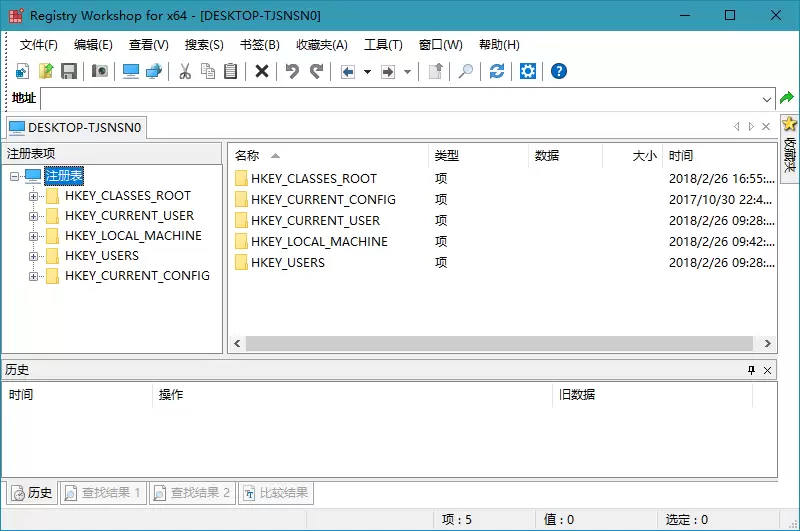
Task: Sort list by 名称 column header
Action: [329, 156]
